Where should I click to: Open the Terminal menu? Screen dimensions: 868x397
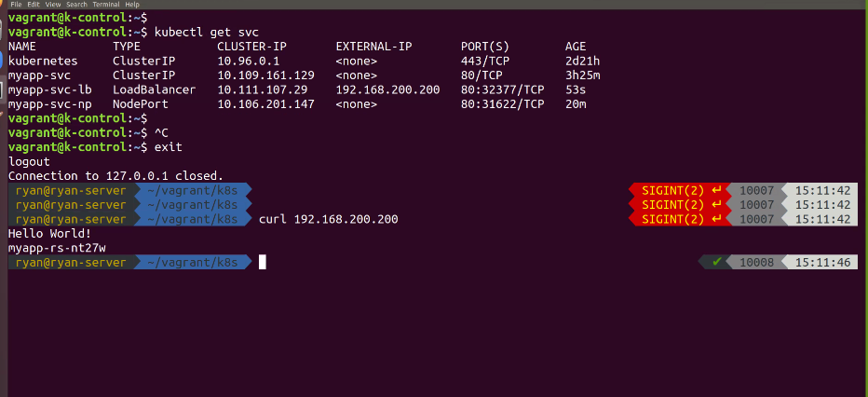coord(106,4)
